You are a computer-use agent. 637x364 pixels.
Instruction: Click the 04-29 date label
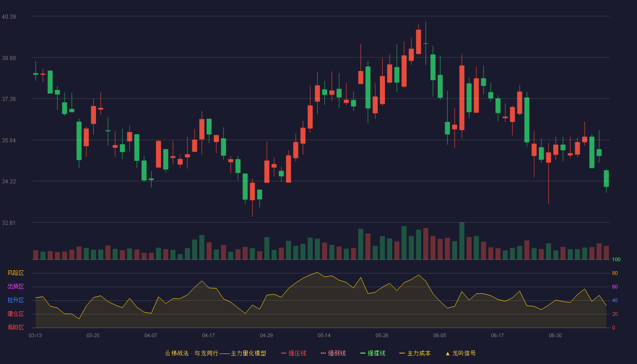pos(267,335)
